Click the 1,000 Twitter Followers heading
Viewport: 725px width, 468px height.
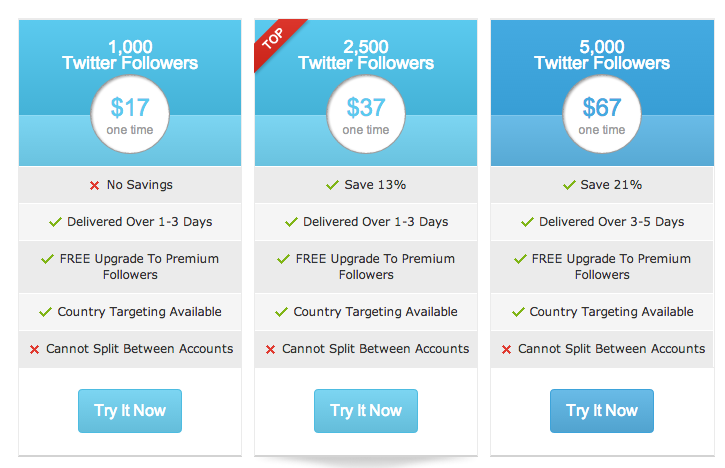[130, 55]
